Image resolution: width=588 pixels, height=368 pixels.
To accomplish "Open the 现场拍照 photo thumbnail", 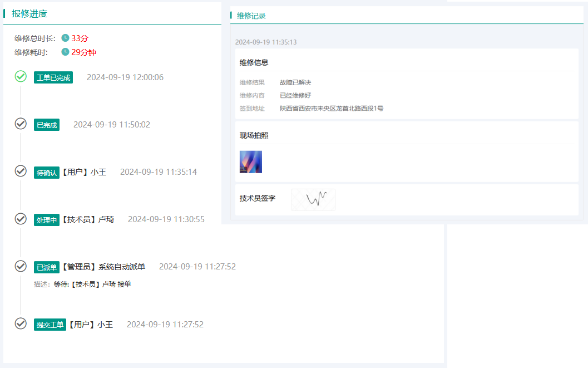I will click(250, 161).
